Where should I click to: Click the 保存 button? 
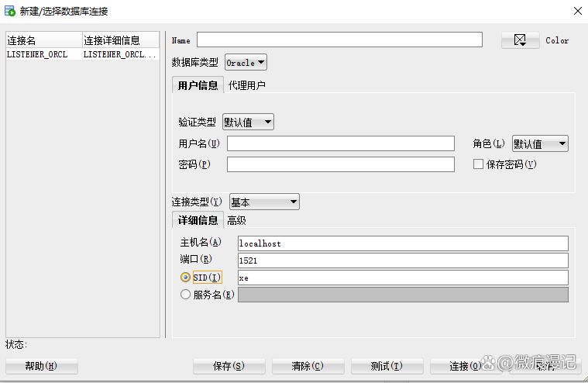pyautogui.click(x=229, y=366)
